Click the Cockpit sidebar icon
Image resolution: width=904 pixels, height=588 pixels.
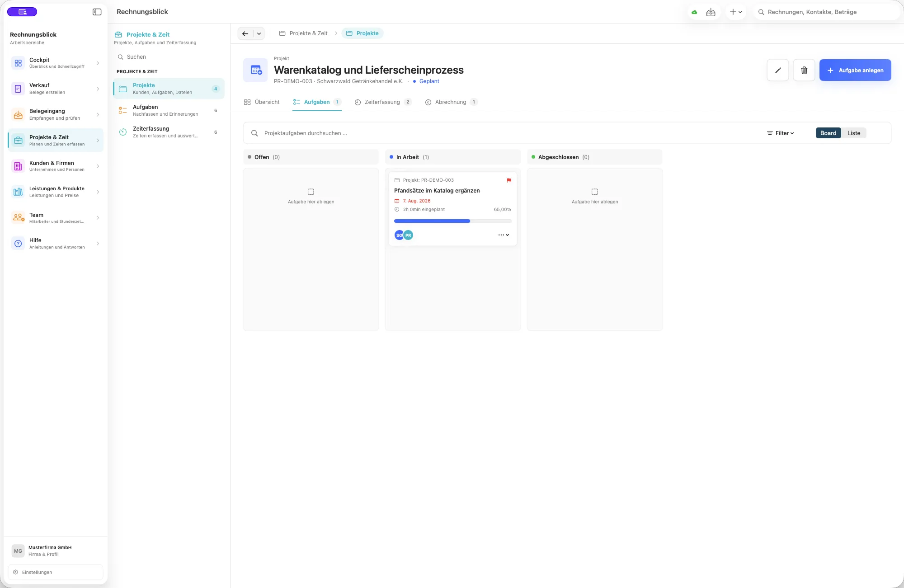click(18, 63)
